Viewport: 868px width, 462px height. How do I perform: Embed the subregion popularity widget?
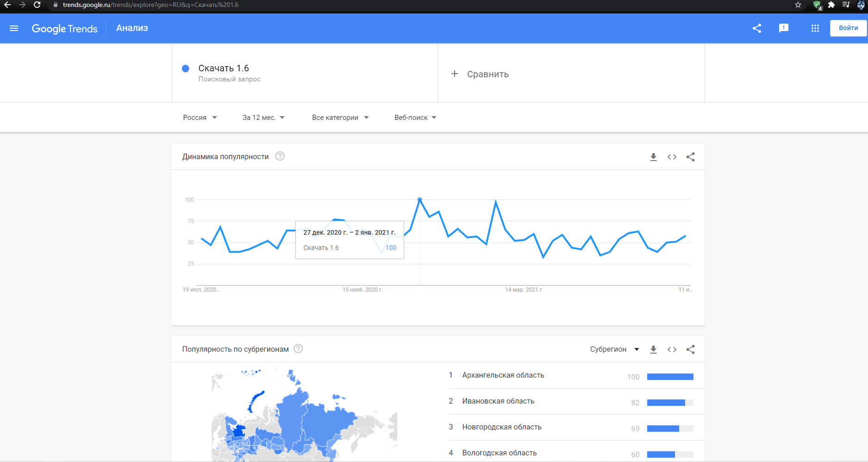(x=672, y=350)
